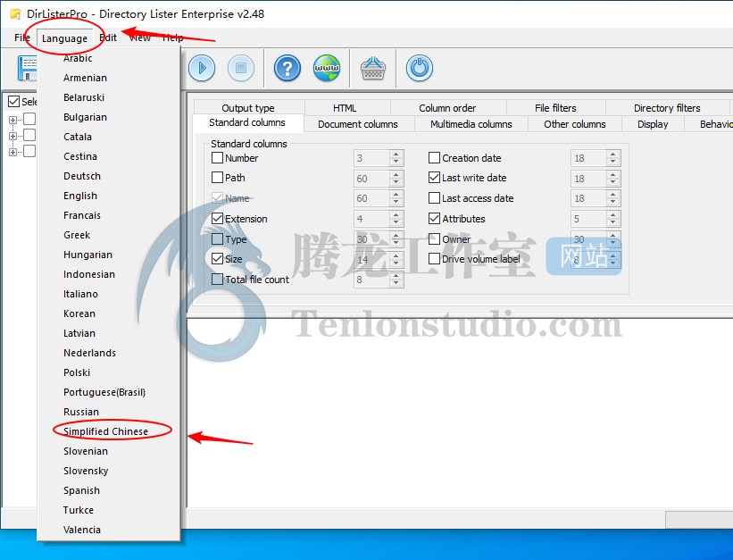The image size is (733, 560).
Task: Enable the Total file count checkbox
Action: tap(217, 280)
